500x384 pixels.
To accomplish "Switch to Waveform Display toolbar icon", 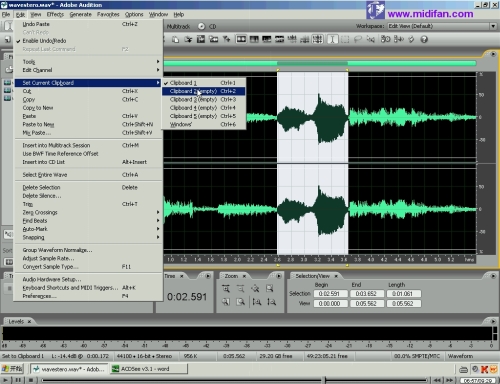I will (x=241, y=39).
